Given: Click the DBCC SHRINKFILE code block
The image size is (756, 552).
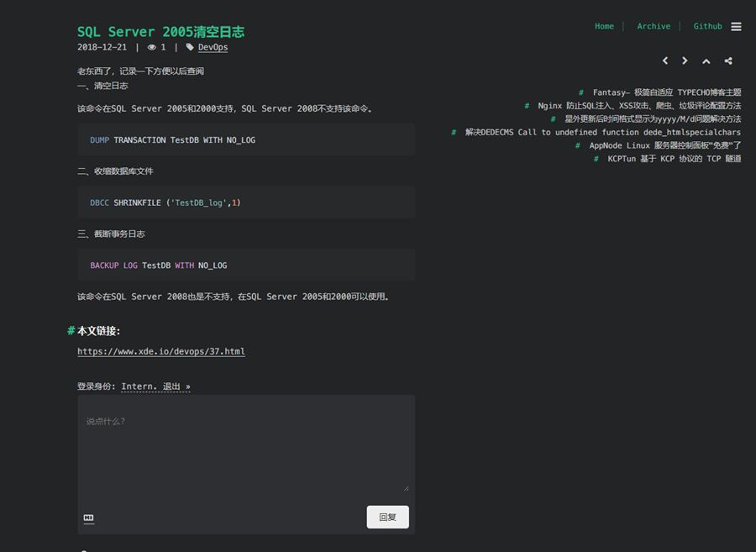Looking at the screenshot, I should pos(246,202).
